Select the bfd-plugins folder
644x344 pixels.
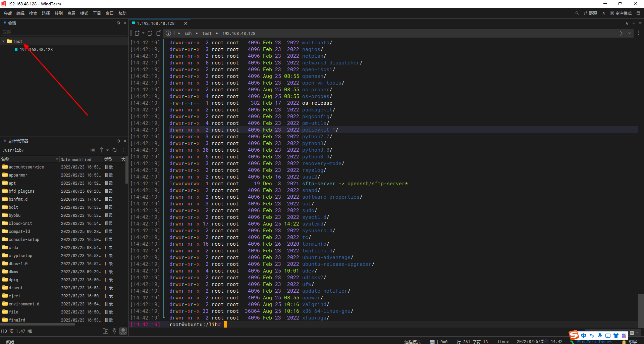[21, 191]
